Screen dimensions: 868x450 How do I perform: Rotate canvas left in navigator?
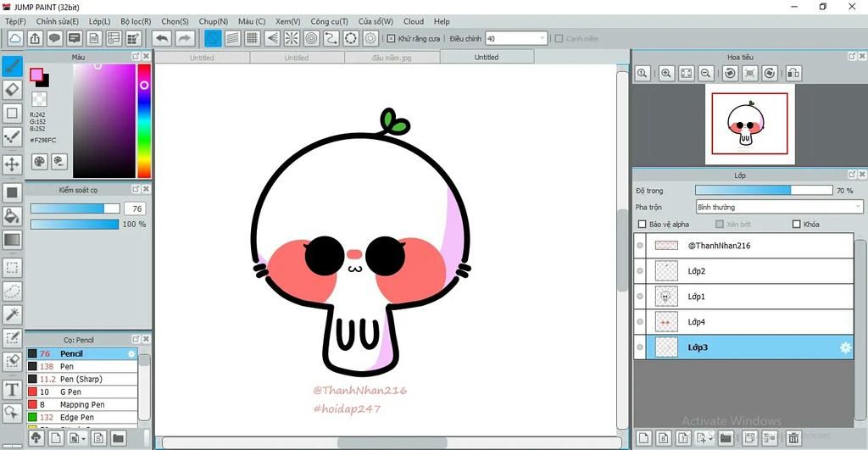(x=730, y=73)
